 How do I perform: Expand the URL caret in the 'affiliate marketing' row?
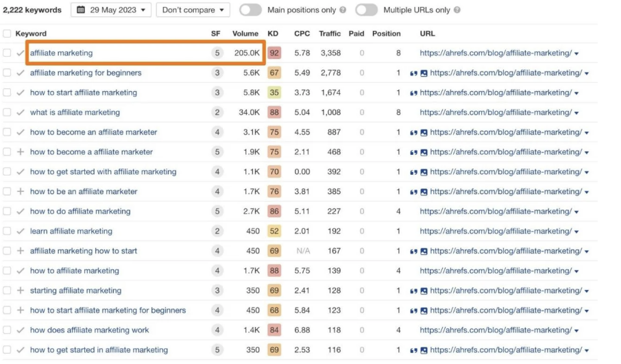tap(576, 53)
